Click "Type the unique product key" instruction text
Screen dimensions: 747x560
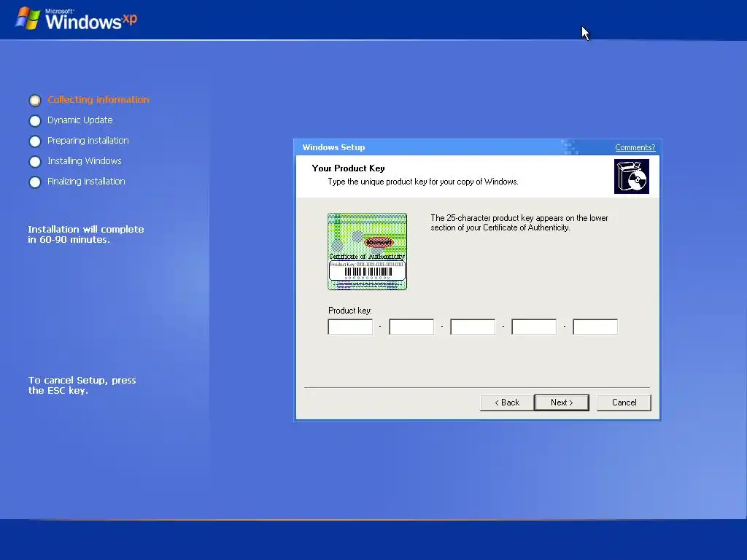pos(423,182)
